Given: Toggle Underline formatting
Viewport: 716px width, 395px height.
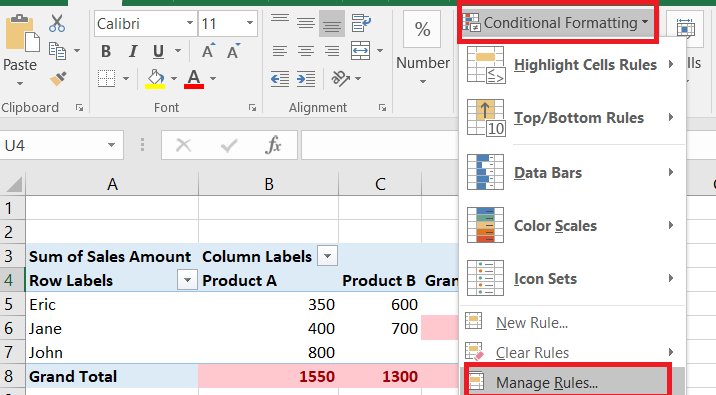Looking at the screenshot, I should [158, 51].
